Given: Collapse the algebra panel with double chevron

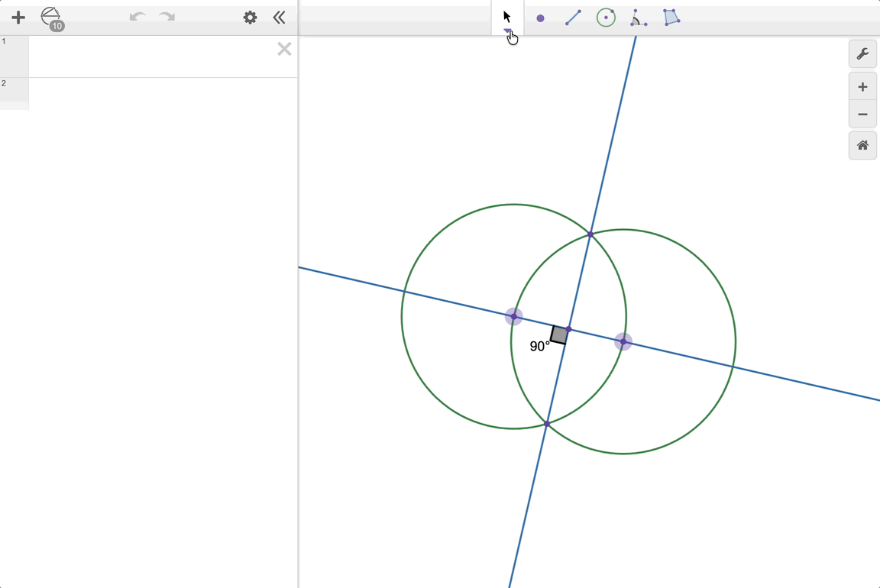Looking at the screenshot, I should coord(279,18).
